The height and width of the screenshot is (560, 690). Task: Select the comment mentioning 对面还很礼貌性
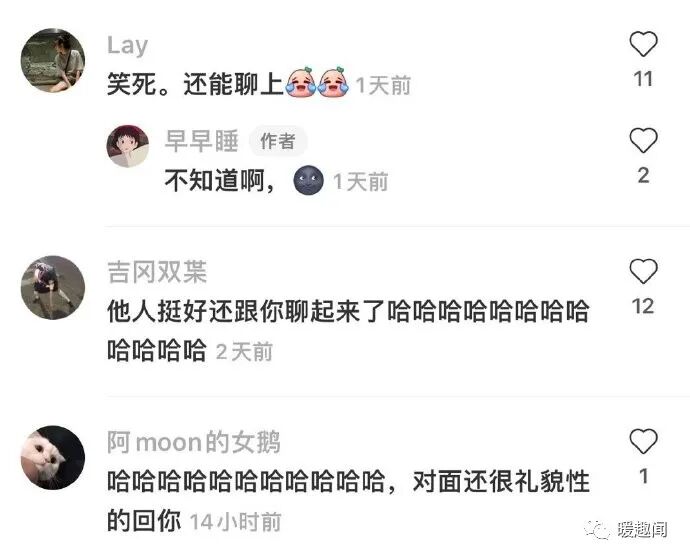[348, 501]
